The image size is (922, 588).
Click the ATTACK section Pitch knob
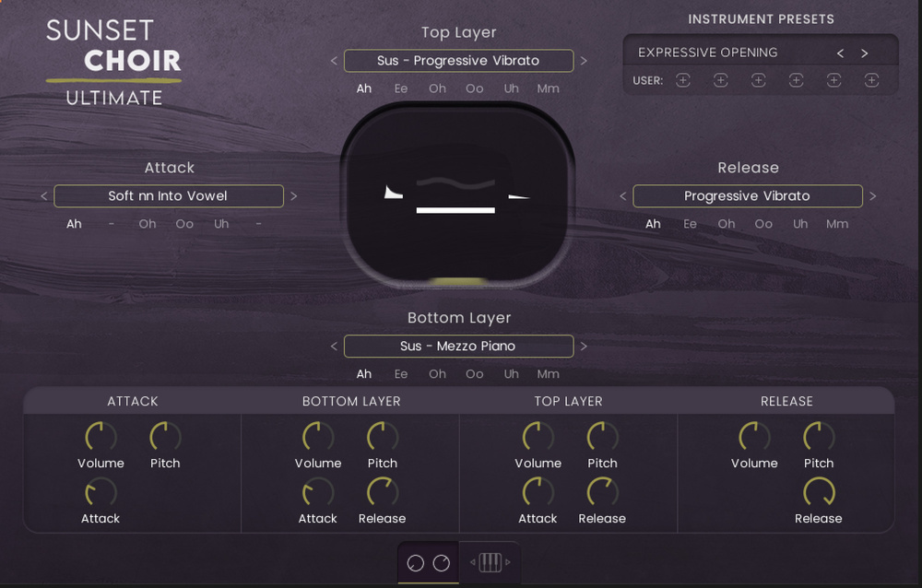[x=165, y=437]
